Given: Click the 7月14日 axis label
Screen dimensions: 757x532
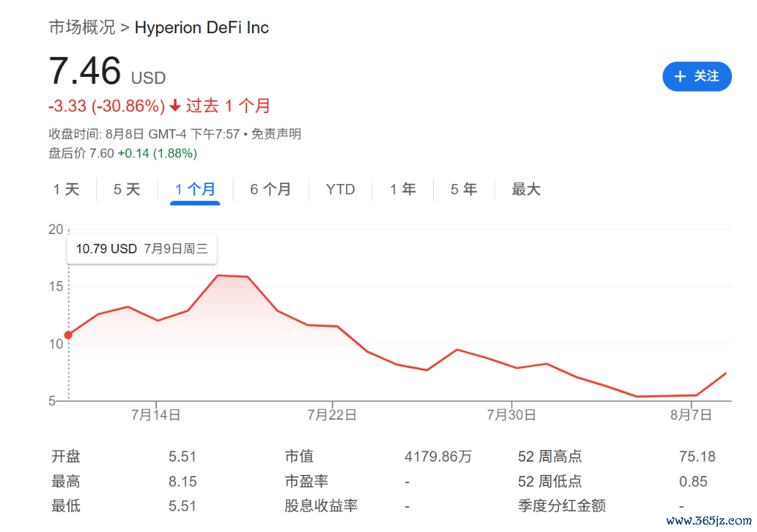Looking at the screenshot, I should click(156, 415).
